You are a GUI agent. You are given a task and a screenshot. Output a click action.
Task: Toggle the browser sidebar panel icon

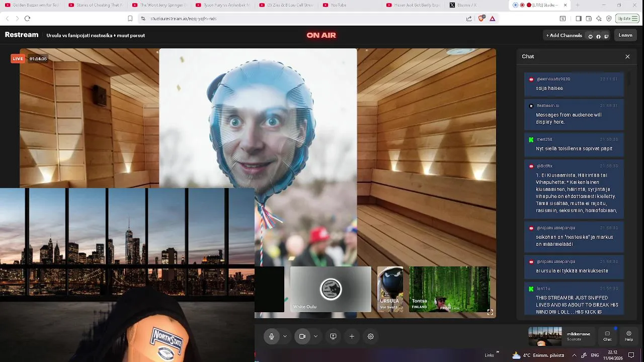579,19
